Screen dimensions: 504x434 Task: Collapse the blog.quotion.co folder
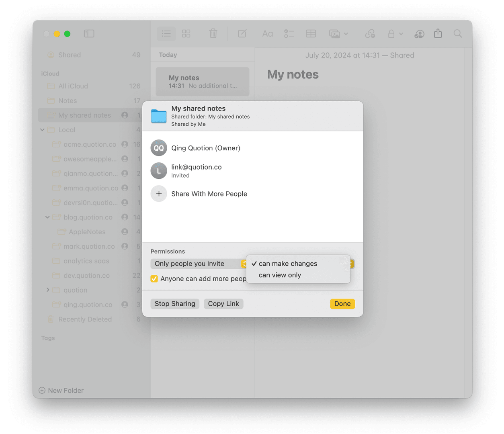click(x=47, y=217)
